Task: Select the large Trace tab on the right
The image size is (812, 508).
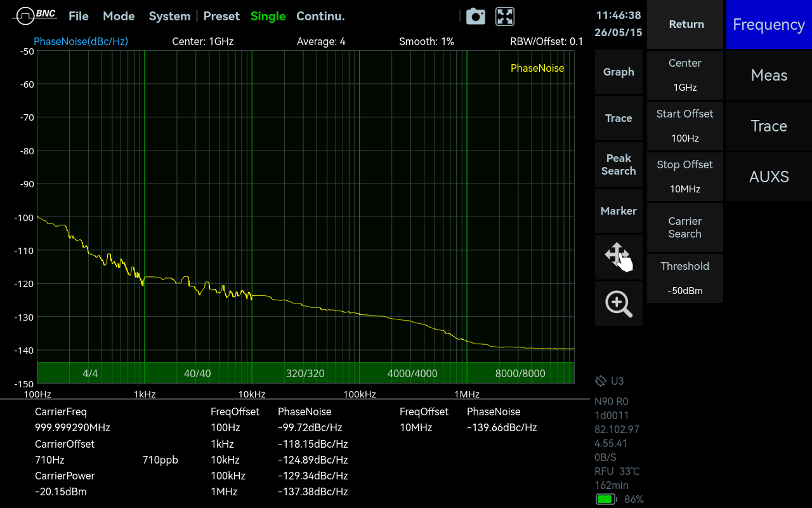Action: (x=769, y=126)
